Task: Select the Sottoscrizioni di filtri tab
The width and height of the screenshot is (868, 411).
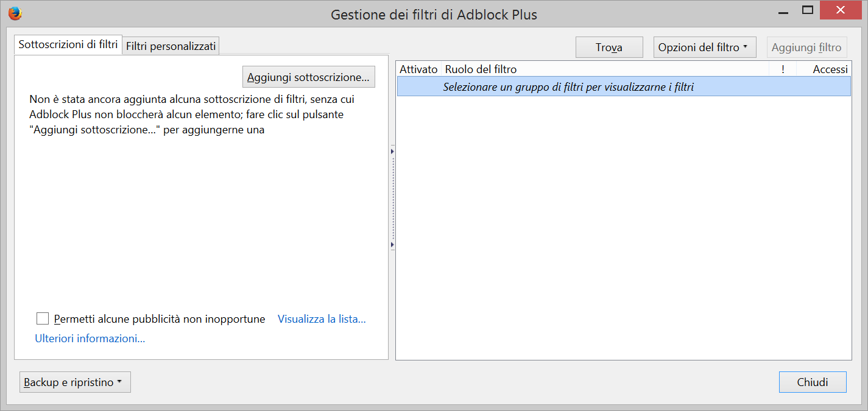Action: tap(68, 44)
